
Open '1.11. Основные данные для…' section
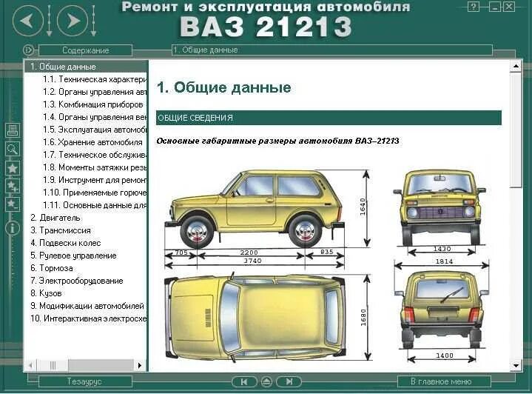click(95, 205)
